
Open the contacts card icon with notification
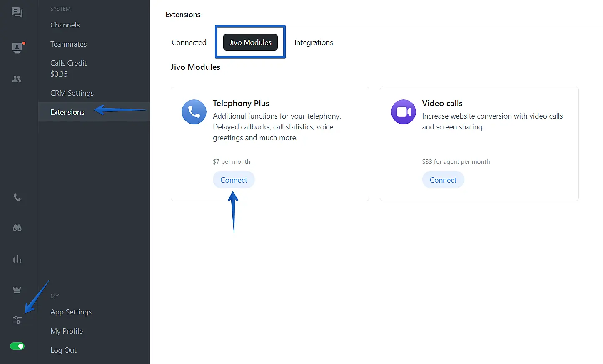click(x=17, y=48)
